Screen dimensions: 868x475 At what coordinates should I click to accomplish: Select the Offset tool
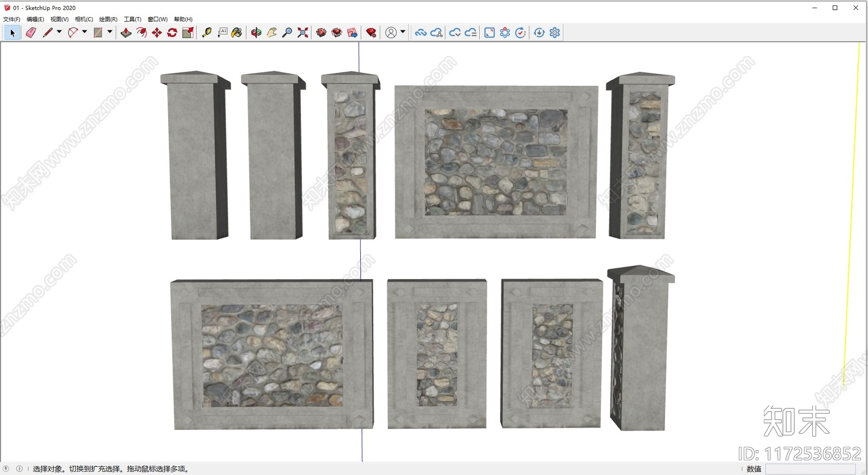click(142, 33)
